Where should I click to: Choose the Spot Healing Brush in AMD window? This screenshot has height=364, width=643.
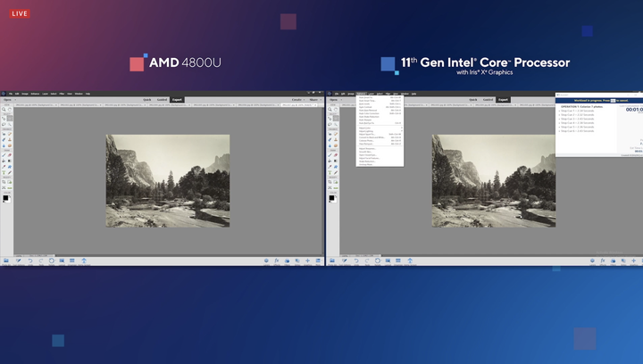[10, 134]
